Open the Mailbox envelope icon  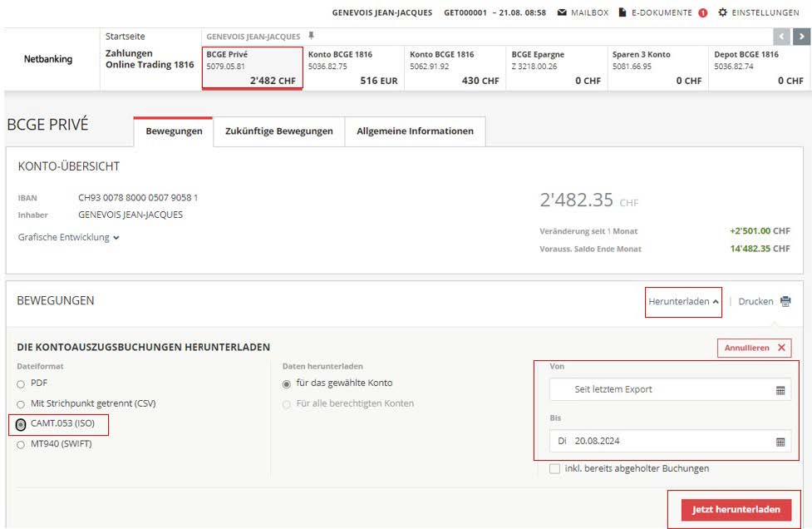[562, 12]
